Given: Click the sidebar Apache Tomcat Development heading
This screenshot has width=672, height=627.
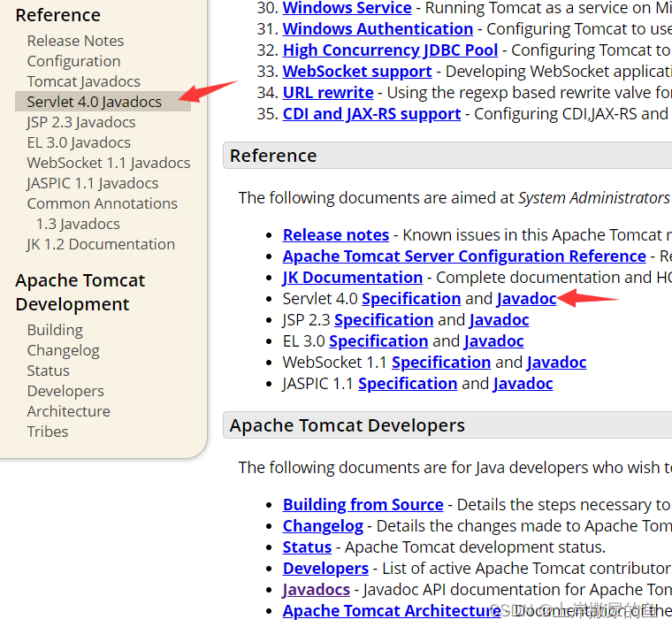Looking at the screenshot, I should click(x=80, y=293).
